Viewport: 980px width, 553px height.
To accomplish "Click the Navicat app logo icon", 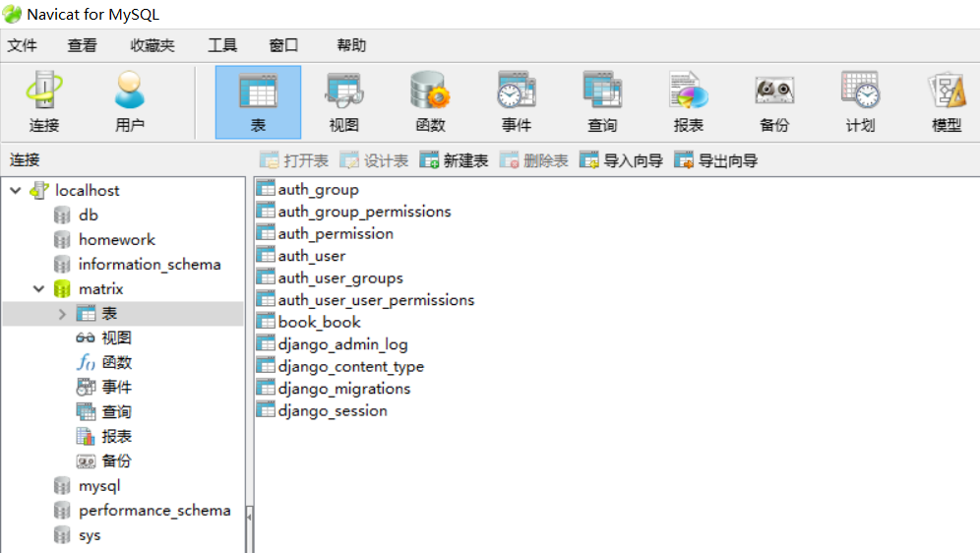I will pos(12,14).
